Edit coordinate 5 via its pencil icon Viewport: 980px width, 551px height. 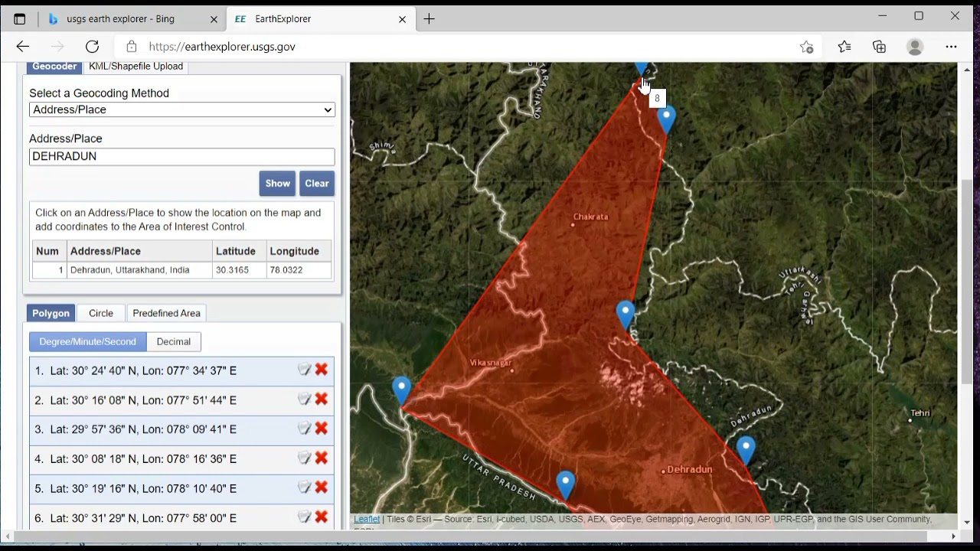304,487
